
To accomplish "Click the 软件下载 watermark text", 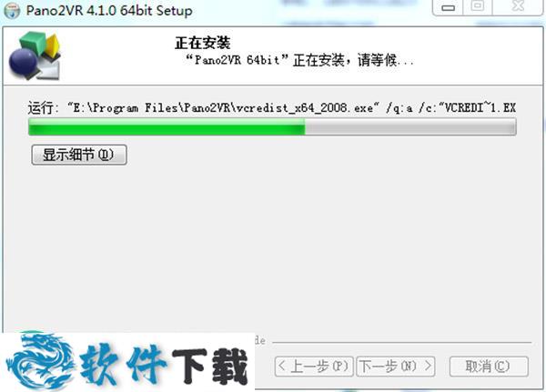I will point(164,366).
